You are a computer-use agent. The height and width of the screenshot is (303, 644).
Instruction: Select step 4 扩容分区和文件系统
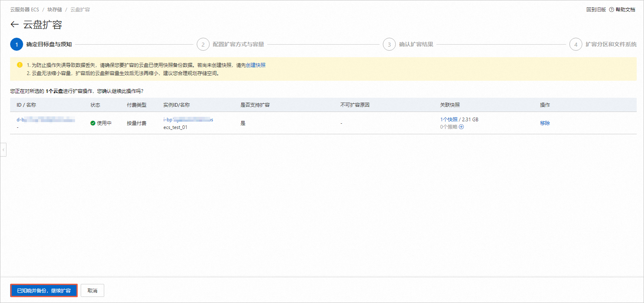[x=603, y=45]
